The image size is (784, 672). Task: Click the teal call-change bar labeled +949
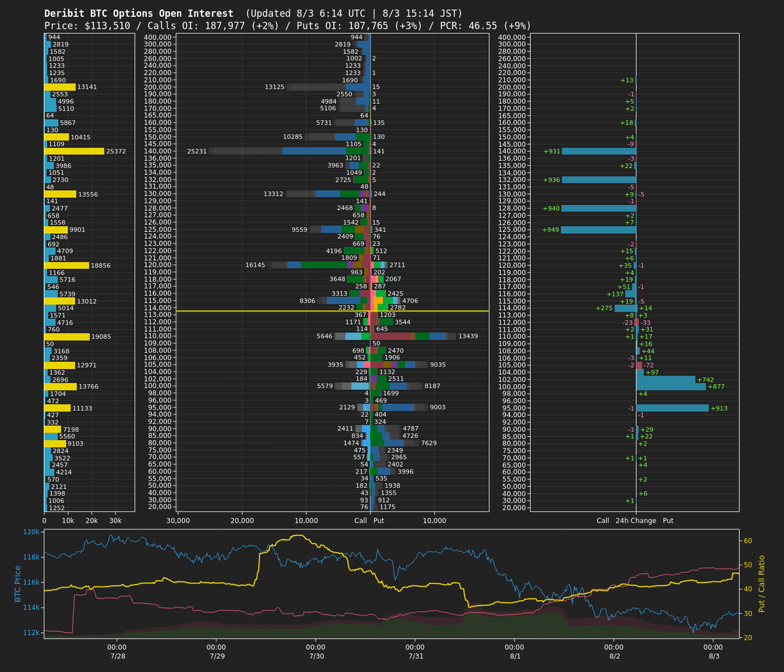[598, 230]
